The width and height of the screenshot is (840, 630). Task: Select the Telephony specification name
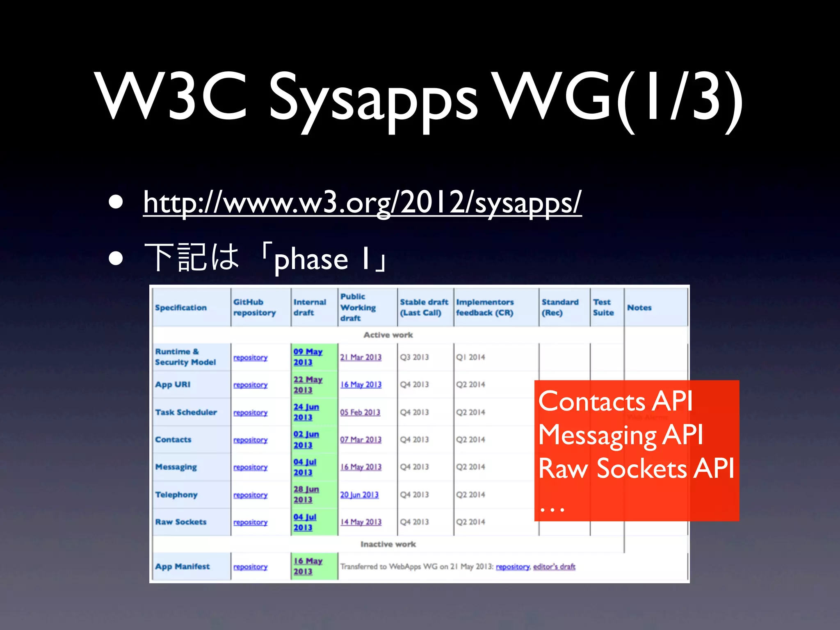[176, 495]
